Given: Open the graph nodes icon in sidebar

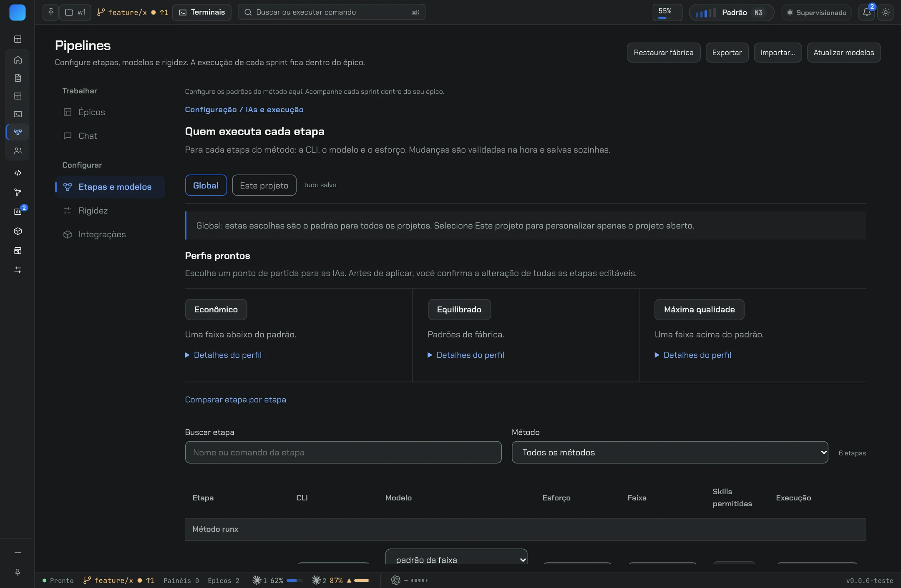Looking at the screenshot, I should pyautogui.click(x=18, y=192).
